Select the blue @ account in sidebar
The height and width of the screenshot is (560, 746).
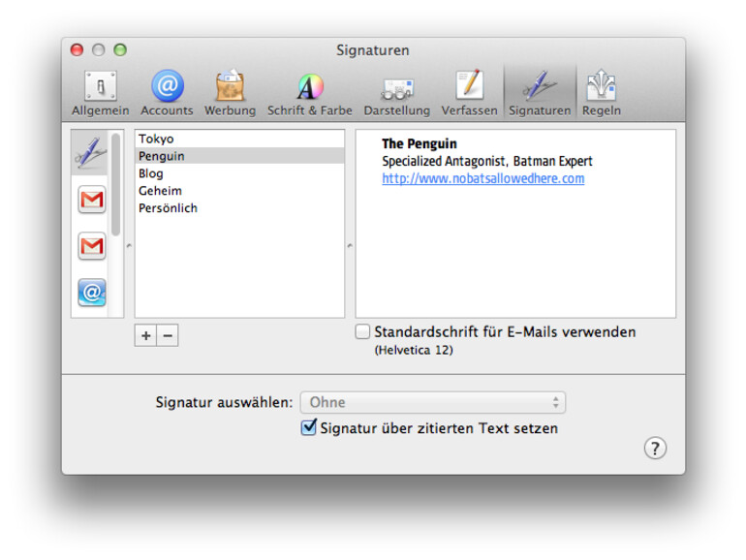coord(92,293)
